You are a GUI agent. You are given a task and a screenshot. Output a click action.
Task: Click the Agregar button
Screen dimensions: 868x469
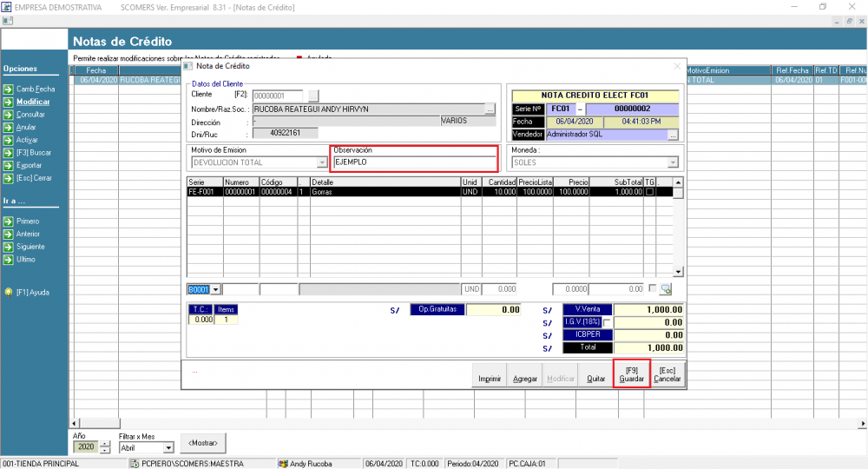coord(525,373)
